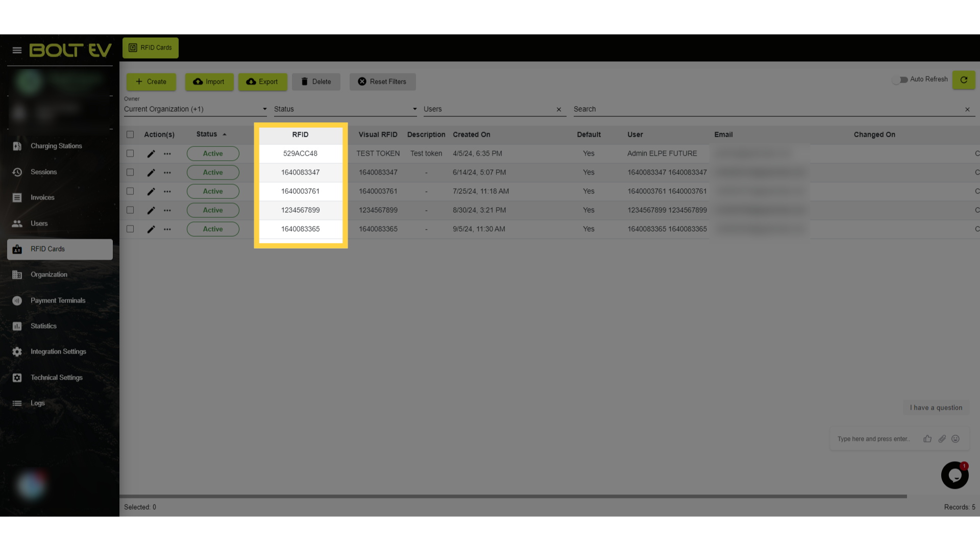Check the select-all checkbox in table header
This screenshot has height=551, width=980.
click(130, 135)
